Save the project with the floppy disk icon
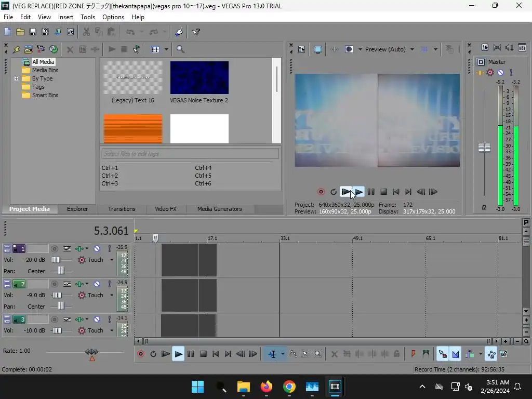The image size is (532, 399). (x=33, y=32)
